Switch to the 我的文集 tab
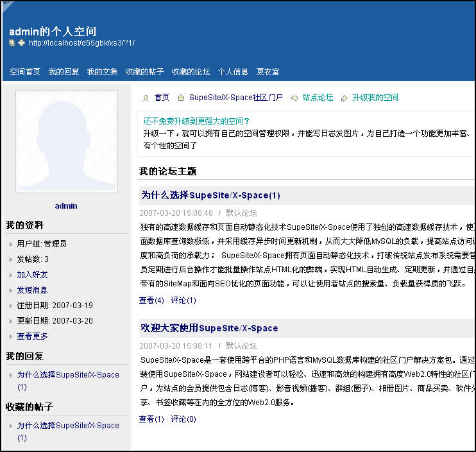Screen dimensions: 476x452 click(102, 72)
